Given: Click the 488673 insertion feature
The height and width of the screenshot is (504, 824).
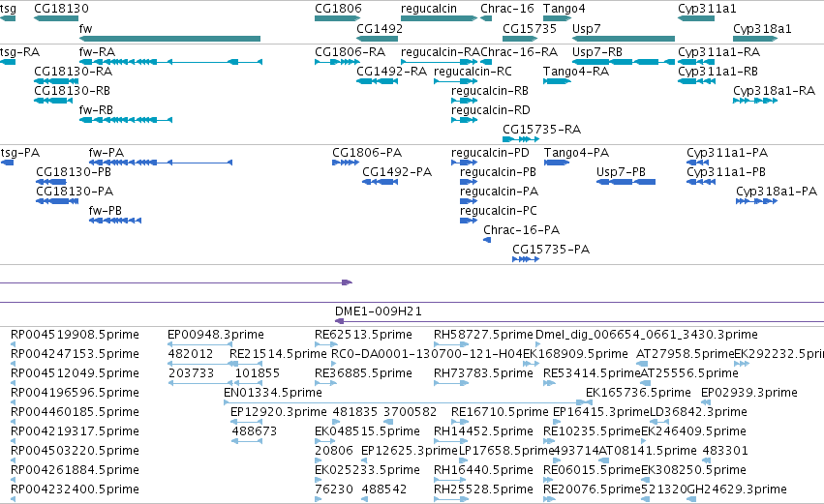Looking at the screenshot, I should click(x=247, y=441).
